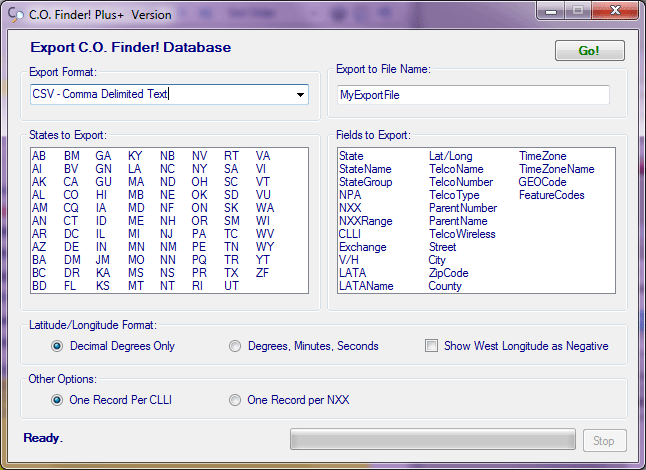
Task: Select ON in States to Export
Action: click(199, 208)
